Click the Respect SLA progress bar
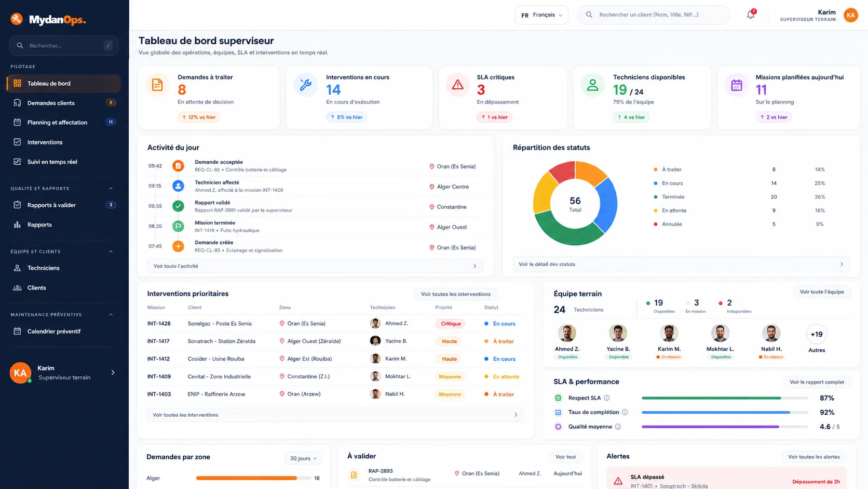Image resolution: width=868 pixels, height=489 pixels. click(x=725, y=398)
